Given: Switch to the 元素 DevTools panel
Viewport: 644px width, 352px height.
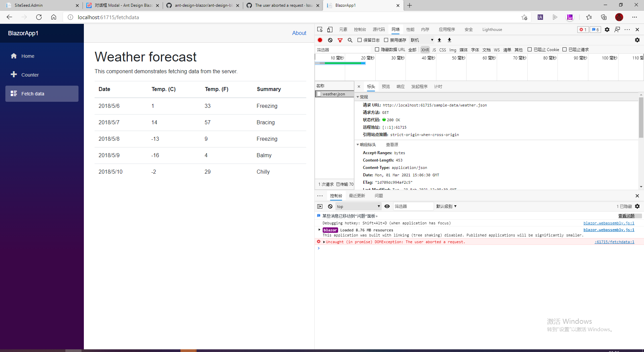Looking at the screenshot, I should point(343,30).
